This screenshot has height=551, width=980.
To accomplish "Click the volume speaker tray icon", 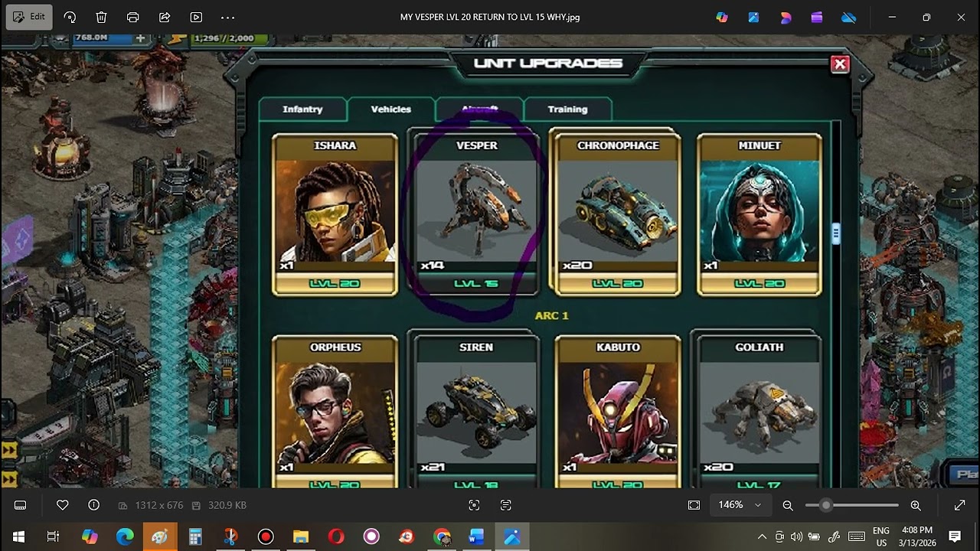I will (796, 536).
